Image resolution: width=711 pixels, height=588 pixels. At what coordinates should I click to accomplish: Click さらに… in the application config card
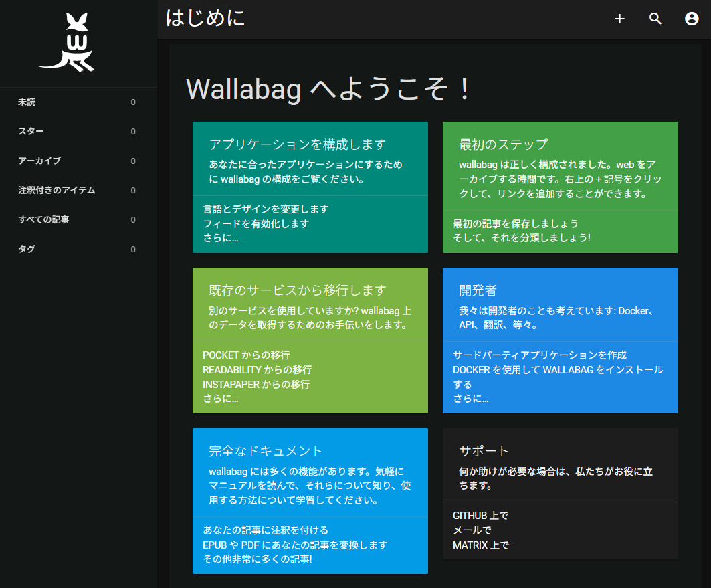[220, 238]
